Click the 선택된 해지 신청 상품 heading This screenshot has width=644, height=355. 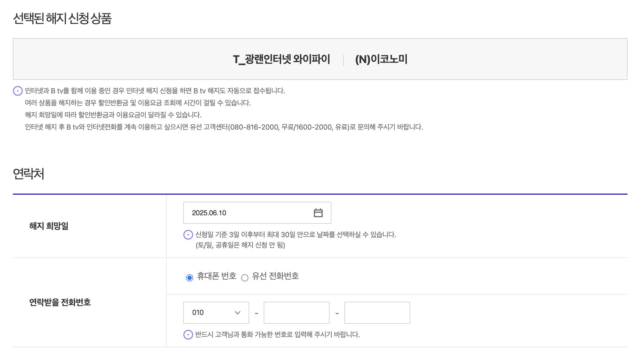coord(62,19)
